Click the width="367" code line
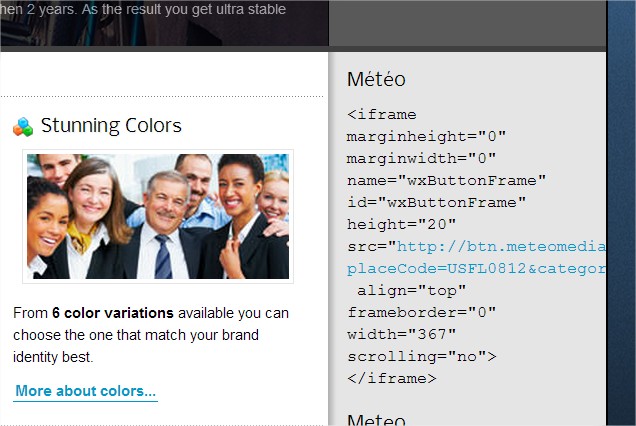This screenshot has height=426, width=636. coord(402,334)
